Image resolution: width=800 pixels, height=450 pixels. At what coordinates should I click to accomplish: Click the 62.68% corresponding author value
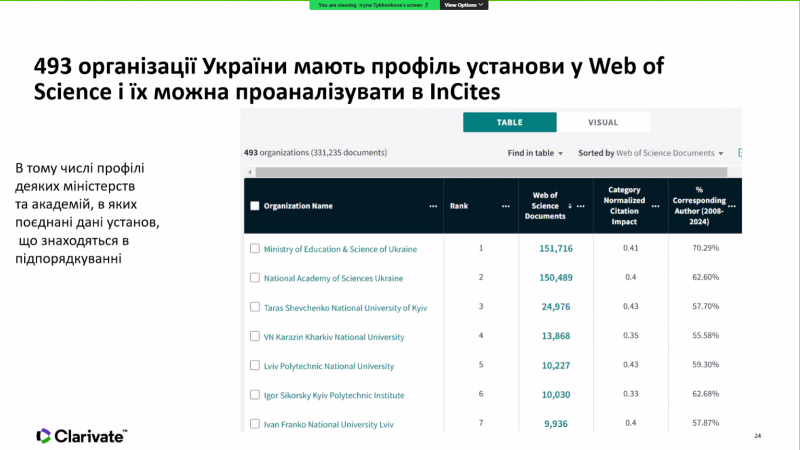coord(706,394)
